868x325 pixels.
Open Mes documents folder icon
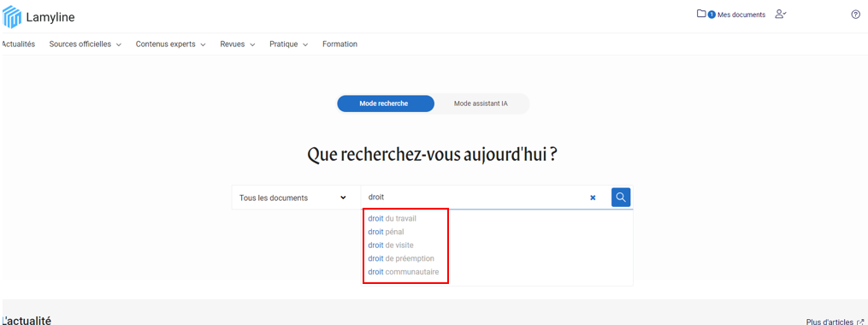(701, 14)
